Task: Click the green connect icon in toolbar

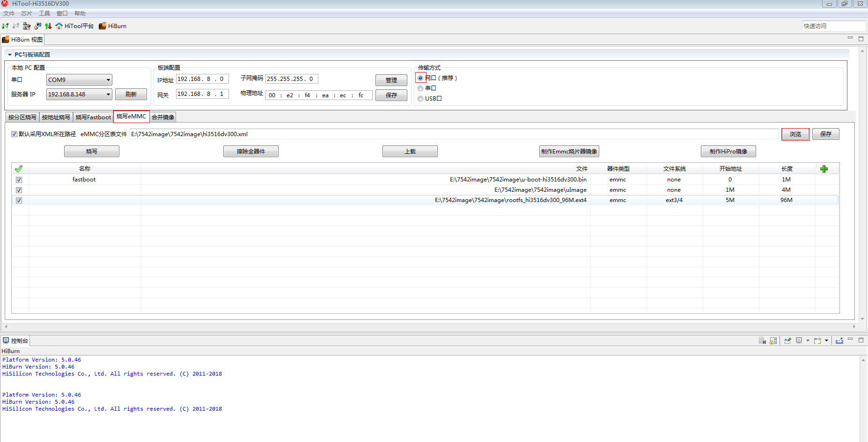Action: (5, 26)
